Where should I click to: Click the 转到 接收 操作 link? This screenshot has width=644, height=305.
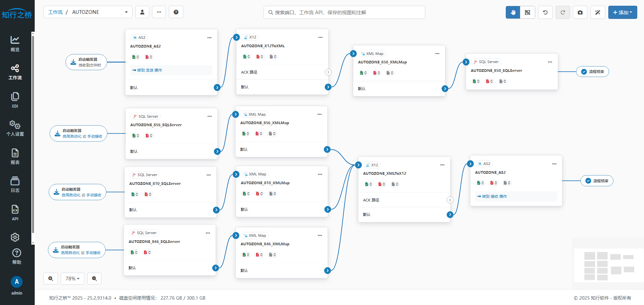(x=492, y=196)
